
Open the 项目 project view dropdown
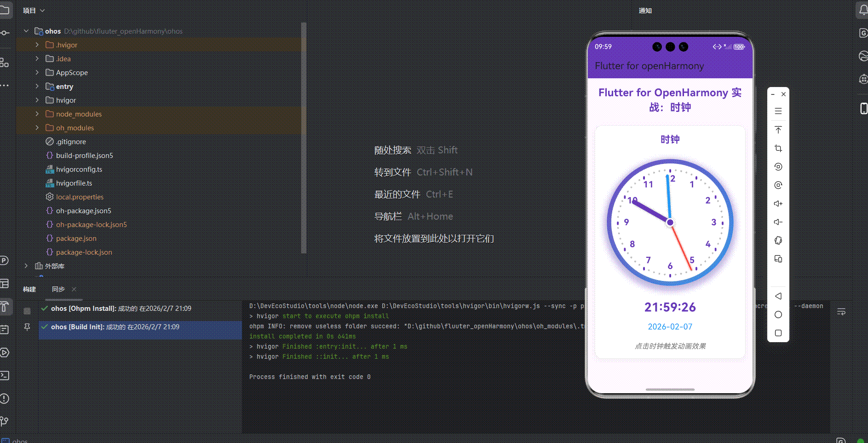(x=34, y=10)
